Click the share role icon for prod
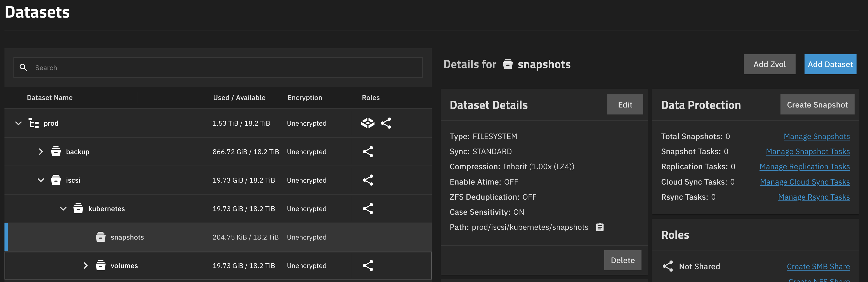 tap(386, 123)
